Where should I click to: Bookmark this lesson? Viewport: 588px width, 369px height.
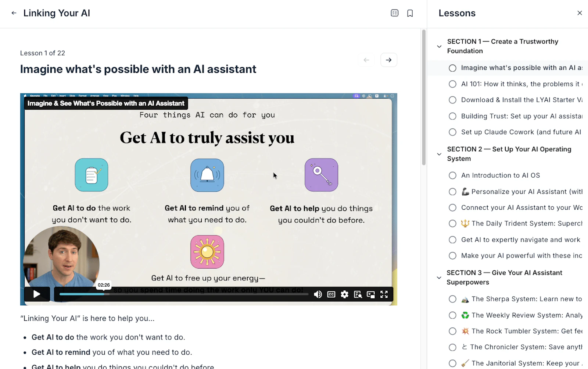tap(410, 13)
